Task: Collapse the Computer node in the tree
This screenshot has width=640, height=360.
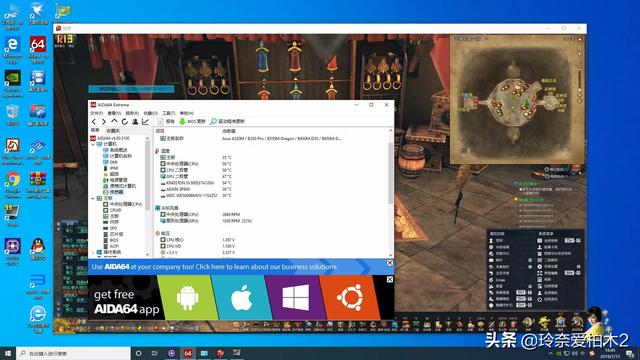Action: tap(93, 144)
